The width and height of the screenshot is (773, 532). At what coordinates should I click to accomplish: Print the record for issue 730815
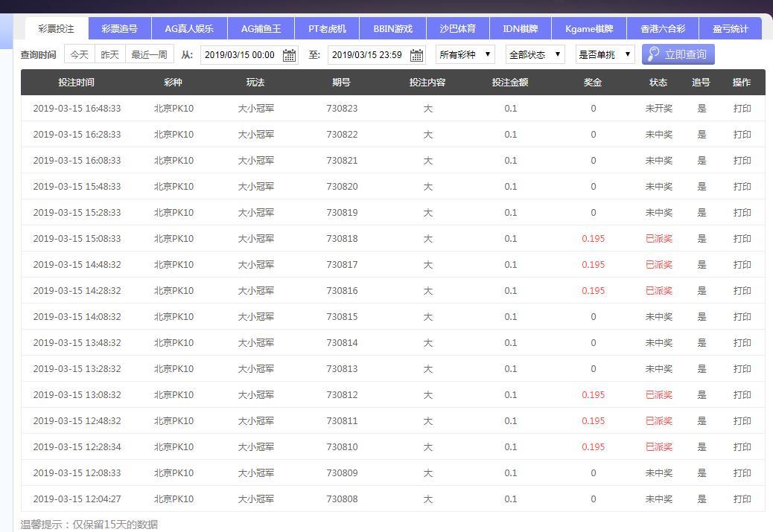742,317
